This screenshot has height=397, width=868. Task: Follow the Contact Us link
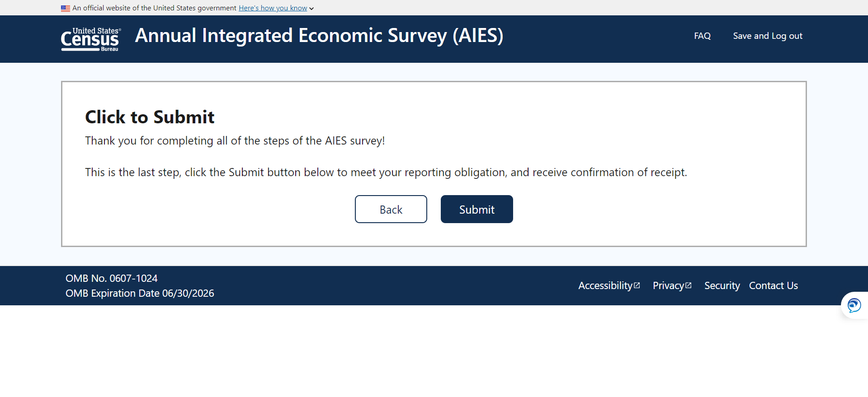773,286
